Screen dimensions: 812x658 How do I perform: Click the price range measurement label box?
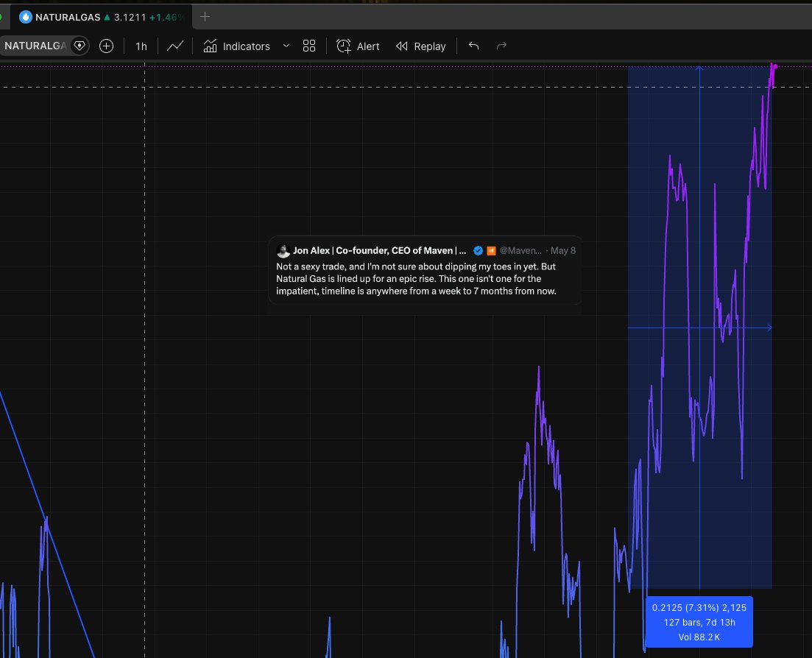point(699,622)
